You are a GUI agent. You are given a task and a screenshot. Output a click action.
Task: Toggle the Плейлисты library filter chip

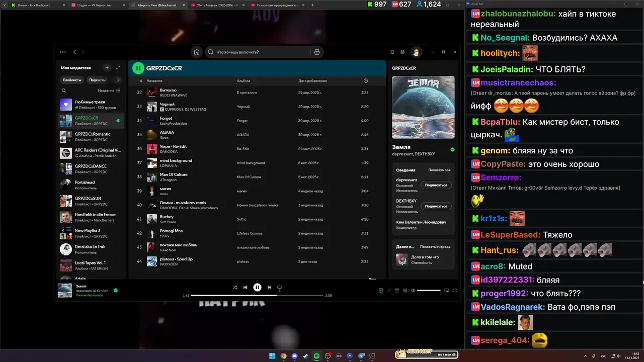pos(72,80)
